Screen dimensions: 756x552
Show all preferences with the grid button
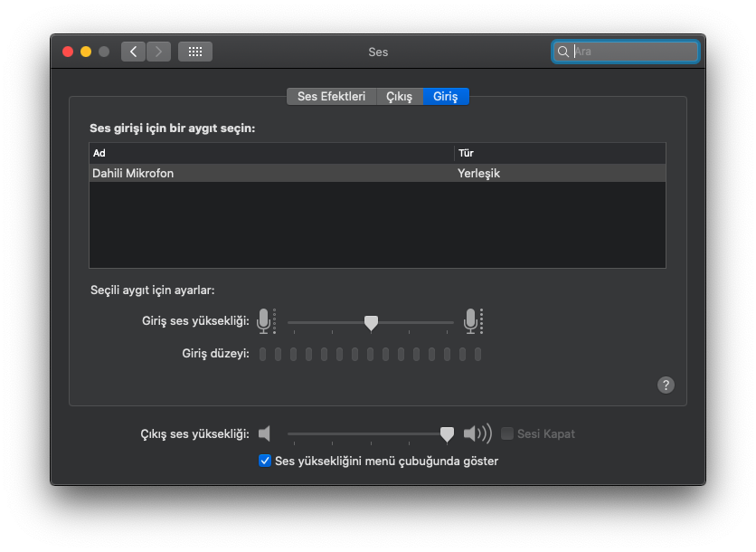194,52
